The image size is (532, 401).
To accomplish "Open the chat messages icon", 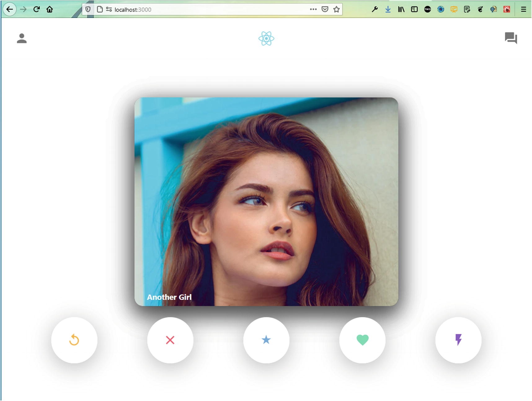I will [511, 38].
